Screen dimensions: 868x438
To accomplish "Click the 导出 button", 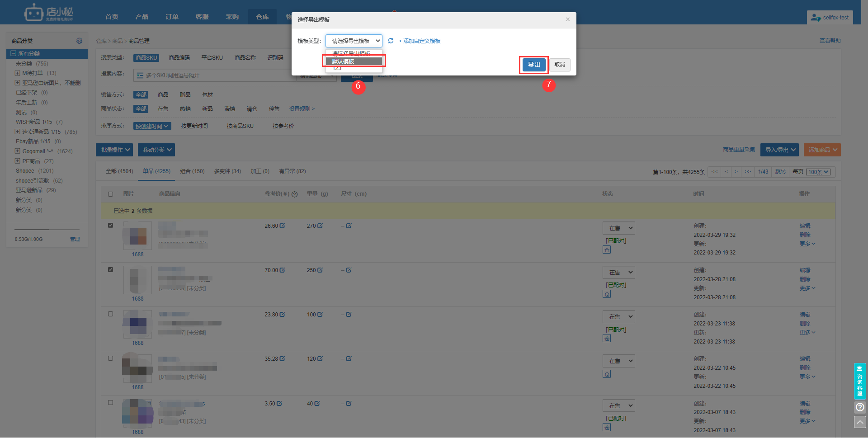I will click(x=534, y=65).
